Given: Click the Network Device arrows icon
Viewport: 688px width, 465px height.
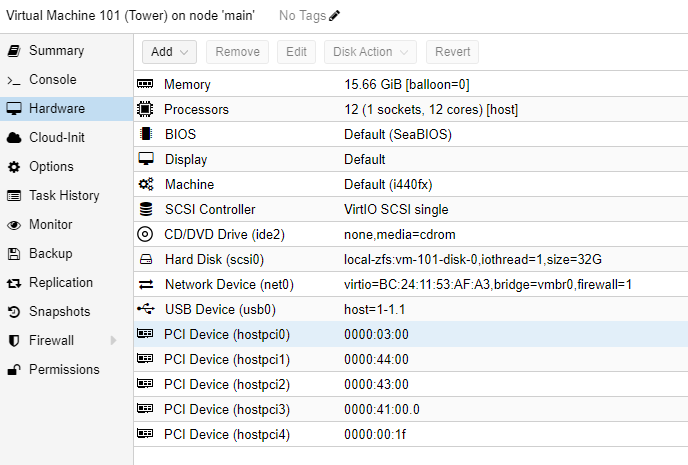Looking at the screenshot, I should click(146, 285).
